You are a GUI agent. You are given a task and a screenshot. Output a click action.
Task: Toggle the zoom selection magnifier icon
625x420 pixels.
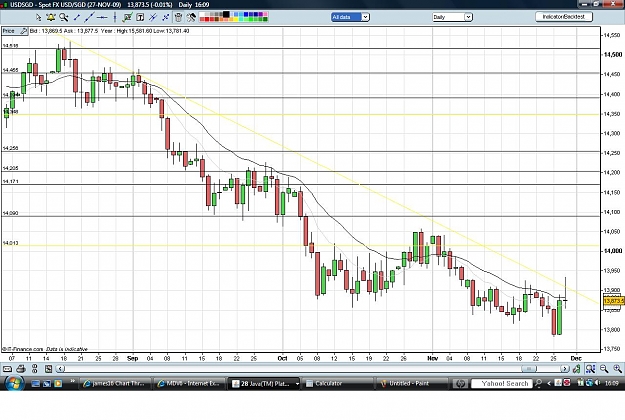tap(590, 369)
